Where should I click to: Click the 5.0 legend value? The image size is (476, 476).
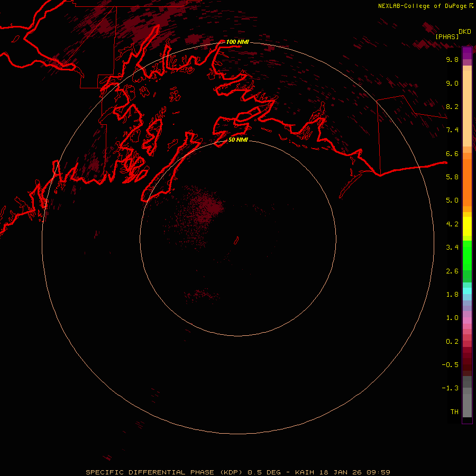452,200
